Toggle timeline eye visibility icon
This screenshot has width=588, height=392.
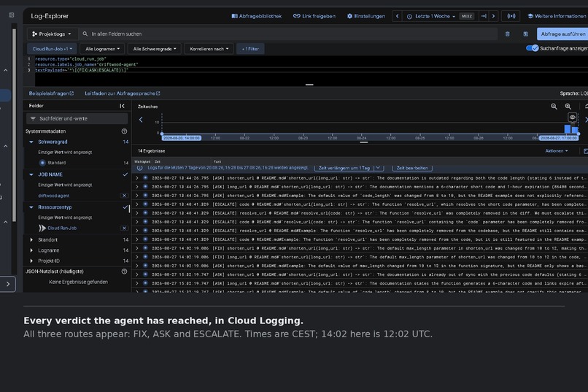572,118
